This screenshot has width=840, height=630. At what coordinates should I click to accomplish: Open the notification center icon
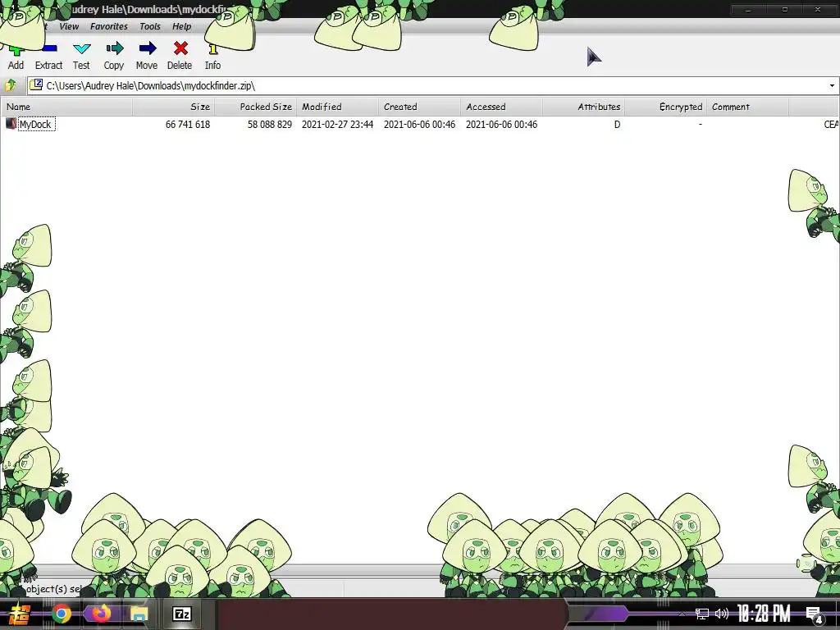tap(815, 615)
